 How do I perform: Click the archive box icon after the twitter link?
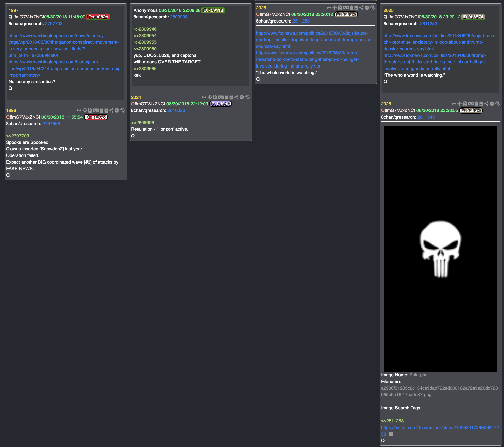pos(391,434)
